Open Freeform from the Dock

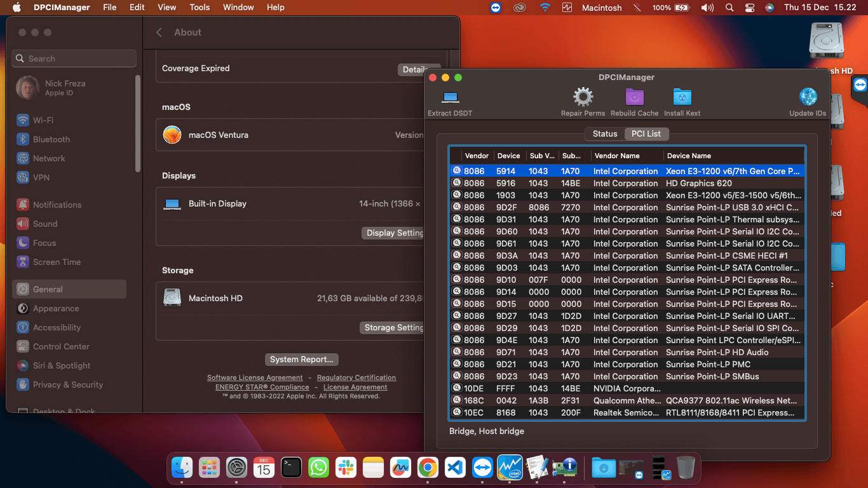coord(401,468)
